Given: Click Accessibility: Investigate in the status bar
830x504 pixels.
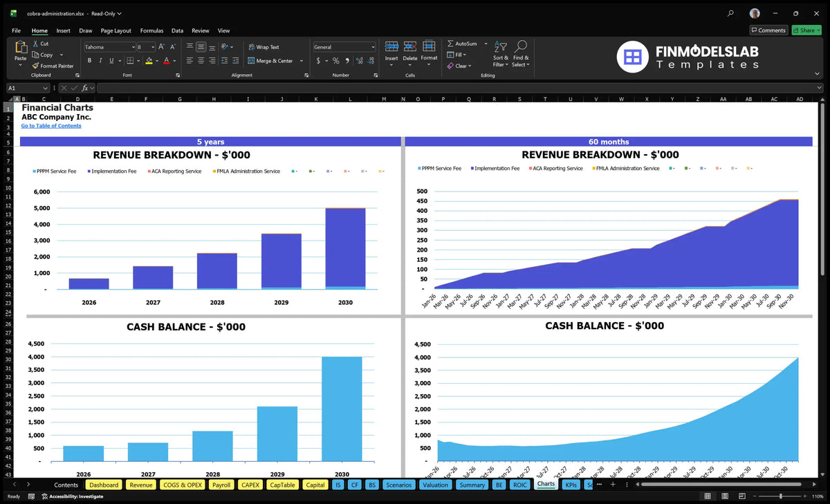Looking at the screenshot, I should pos(71,496).
